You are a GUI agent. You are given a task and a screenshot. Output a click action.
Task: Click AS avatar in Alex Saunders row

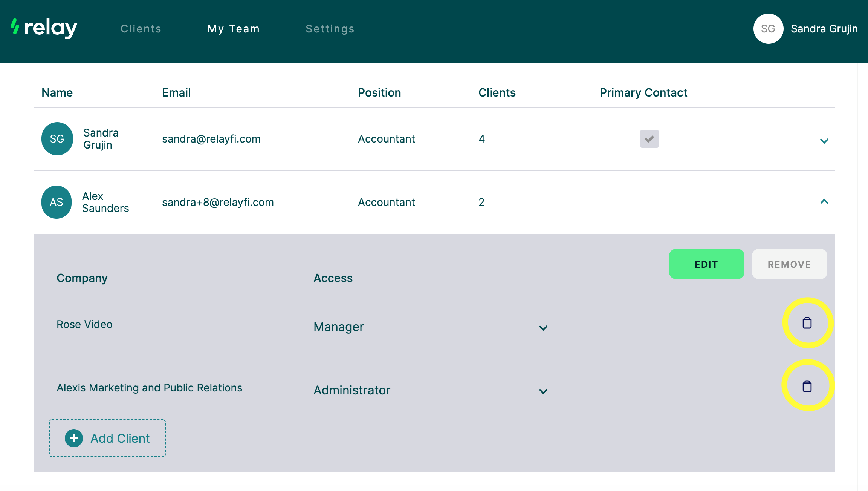57,202
